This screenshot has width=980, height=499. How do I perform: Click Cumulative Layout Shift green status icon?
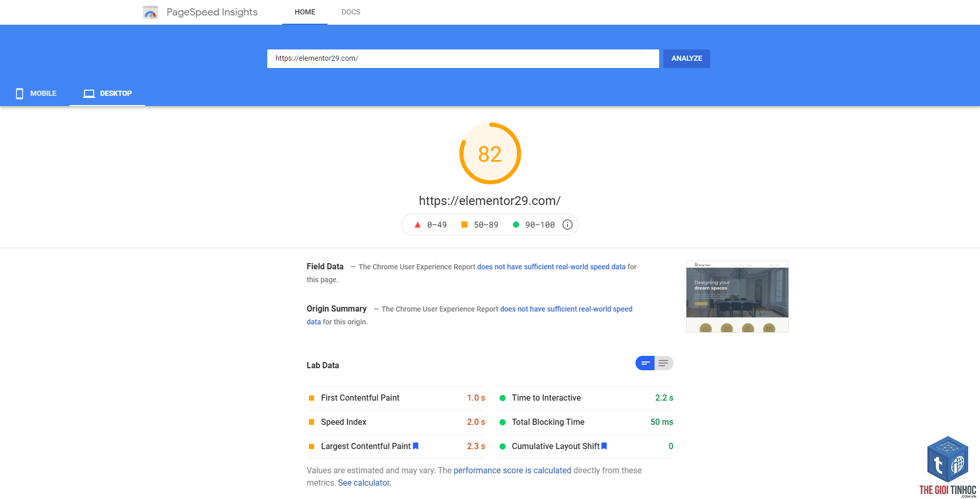coord(502,446)
